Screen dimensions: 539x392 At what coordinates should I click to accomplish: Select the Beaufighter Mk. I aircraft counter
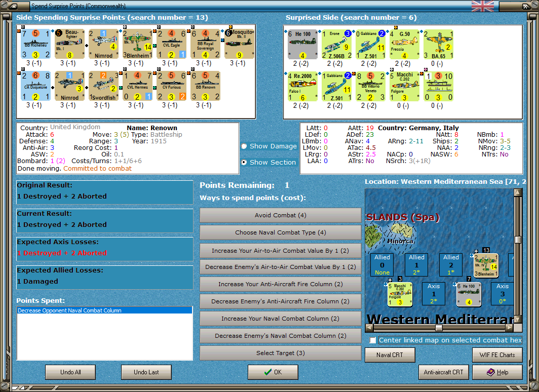pyautogui.click(x=70, y=44)
